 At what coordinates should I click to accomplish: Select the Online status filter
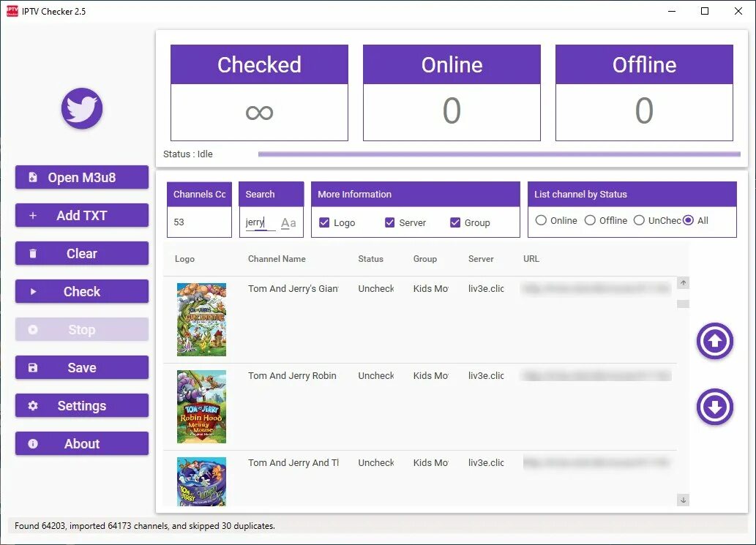point(542,219)
